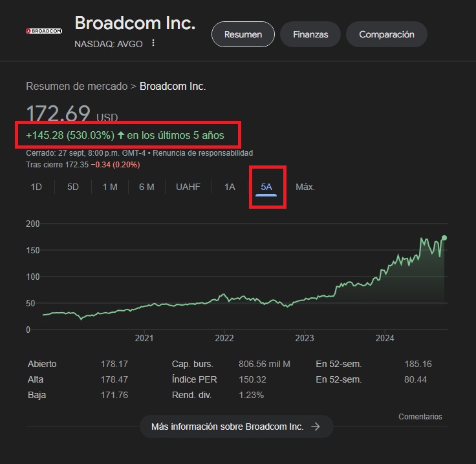Open the Renuncia de responsabilidad link
This screenshot has height=464, width=476.
[204, 153]
